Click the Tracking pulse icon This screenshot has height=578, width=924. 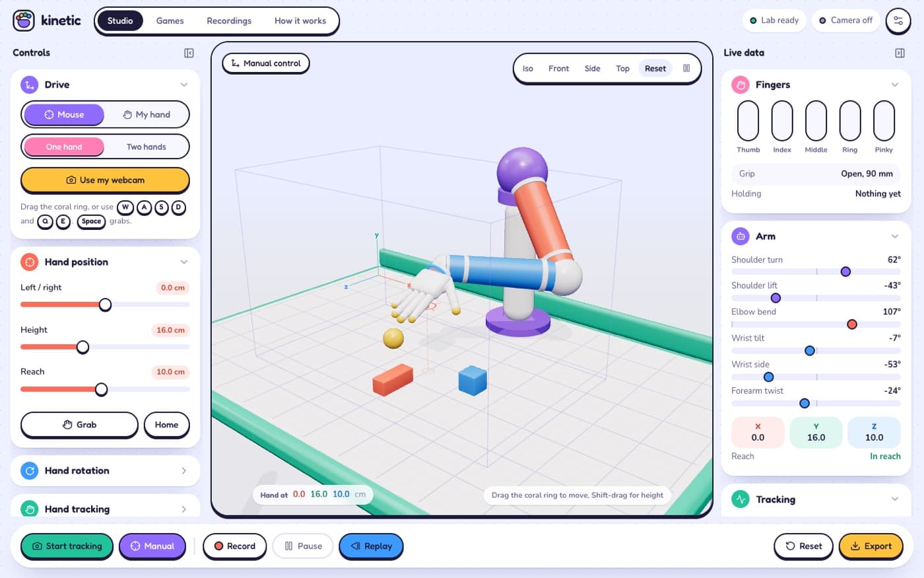pos(741,499)
